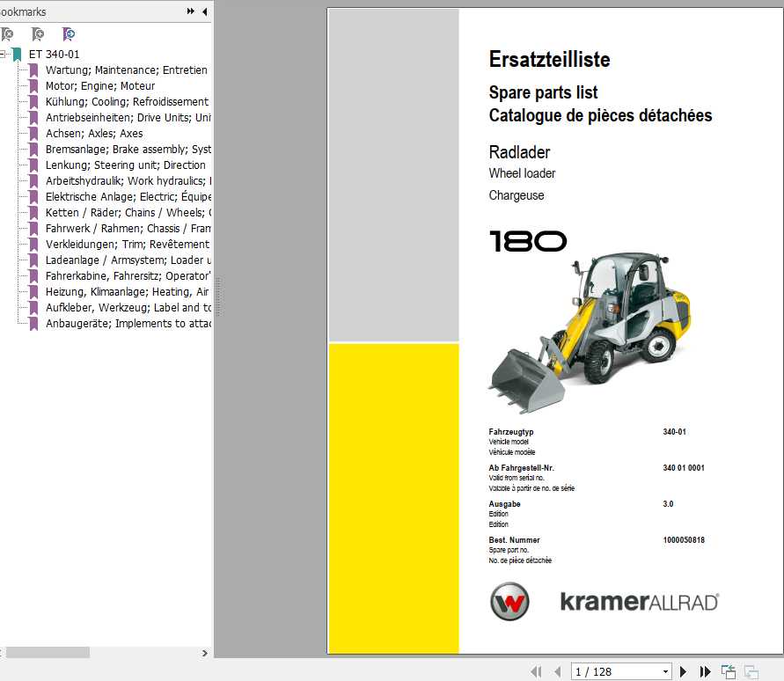The image size is (784, 681).
Task: Click the teal bookmark icon of ET 340-01
Action: pyautogui.click(x=17, y=54)
